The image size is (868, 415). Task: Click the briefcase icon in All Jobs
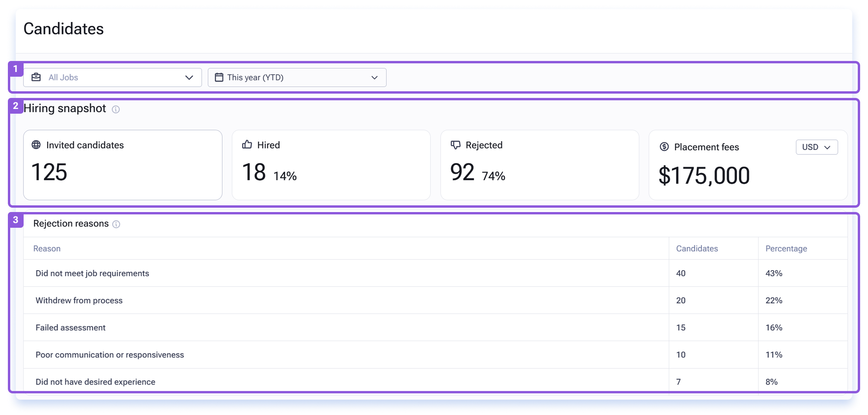coord(36,77)
